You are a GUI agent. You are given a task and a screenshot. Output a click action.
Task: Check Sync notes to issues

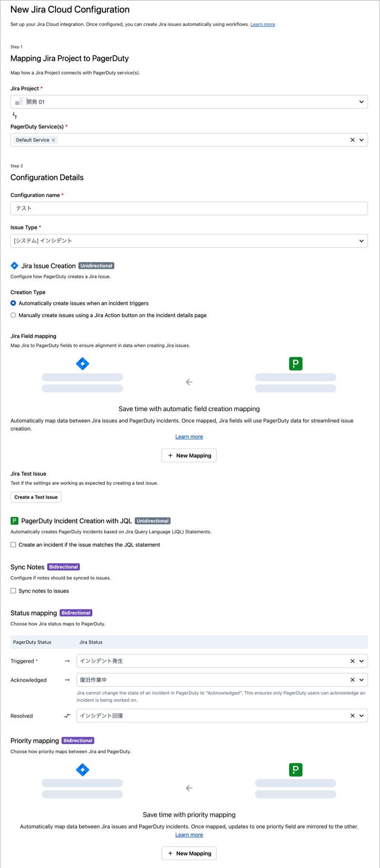13,591
